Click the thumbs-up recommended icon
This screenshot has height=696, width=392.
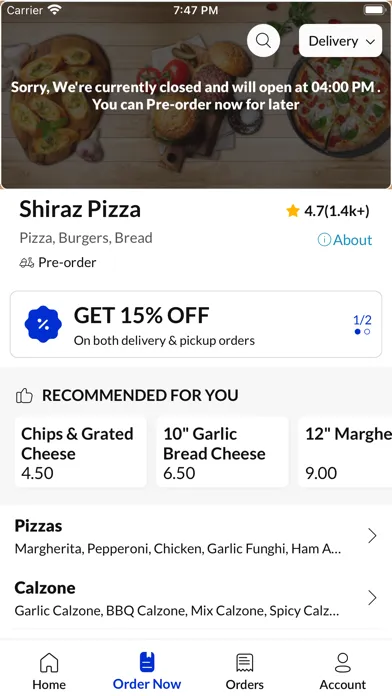coord(24,395)
